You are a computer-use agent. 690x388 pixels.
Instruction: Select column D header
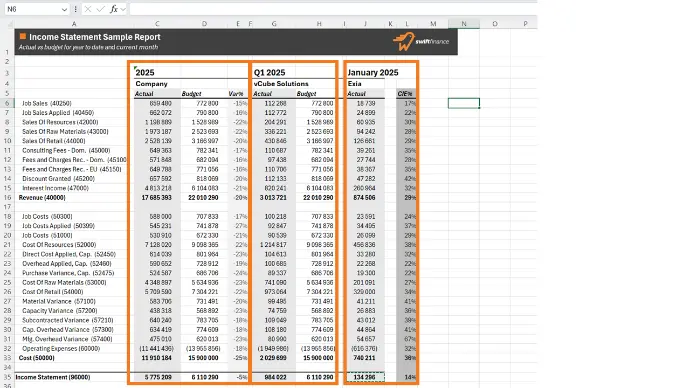(204, 24)
